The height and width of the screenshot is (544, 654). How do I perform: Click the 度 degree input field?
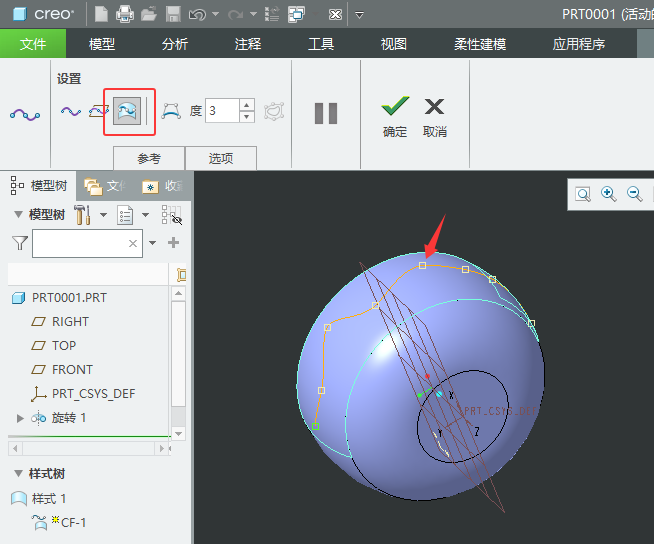coord(222,111)
